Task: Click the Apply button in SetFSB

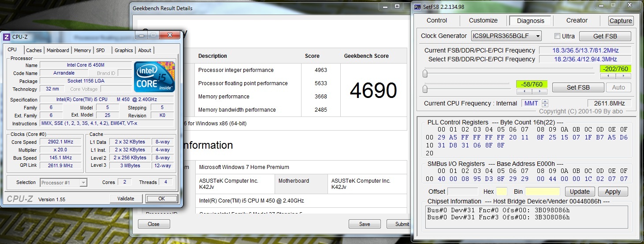Action: click(613, 191)
